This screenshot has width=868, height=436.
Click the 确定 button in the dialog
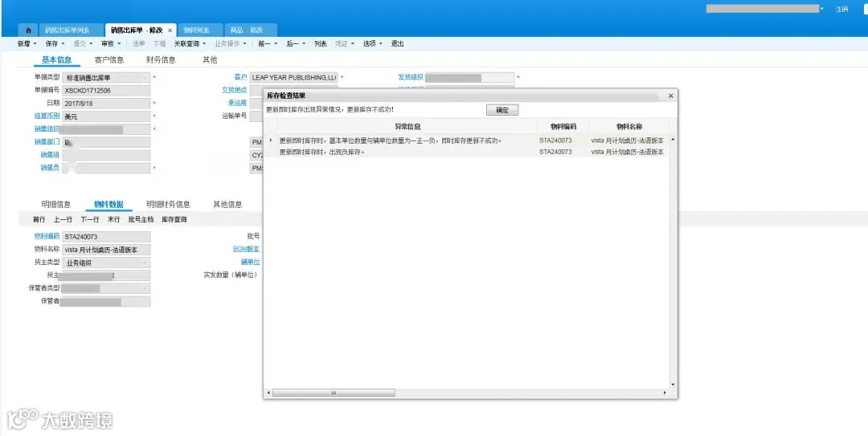(502, 110)
